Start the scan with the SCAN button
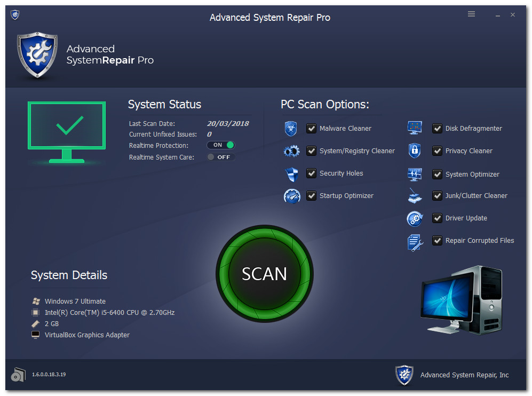This screenshot has height=396, width=532. tap(264, 273)
